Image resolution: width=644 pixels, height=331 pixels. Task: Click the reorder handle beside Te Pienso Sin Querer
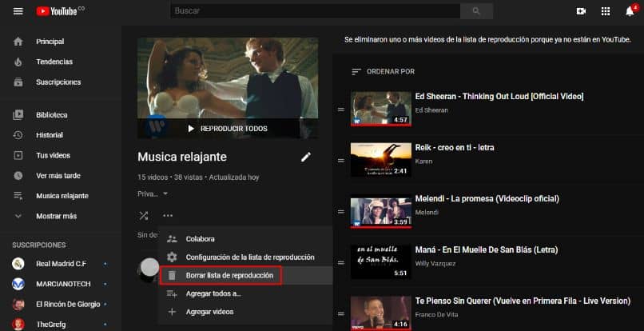click(x=341, y=313)
